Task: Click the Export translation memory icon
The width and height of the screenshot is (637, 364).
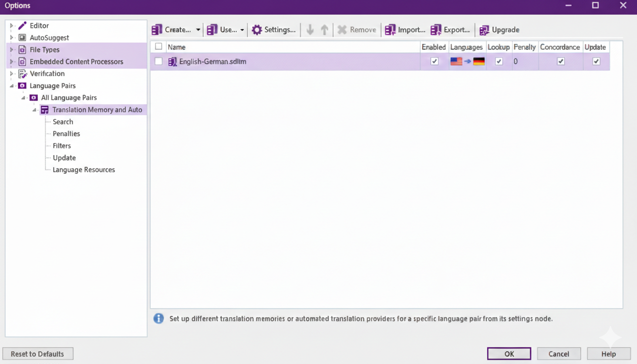Action: point(436,30)
